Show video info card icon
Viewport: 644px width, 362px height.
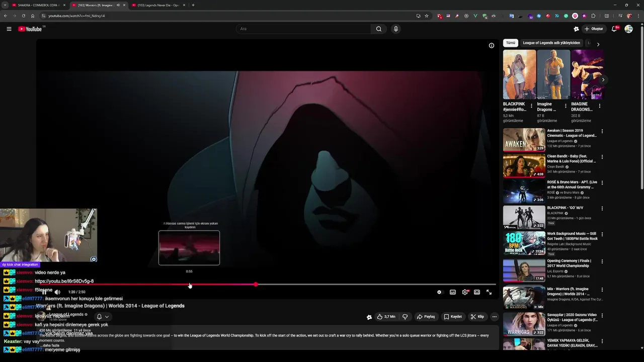click(x=492, y=45)
